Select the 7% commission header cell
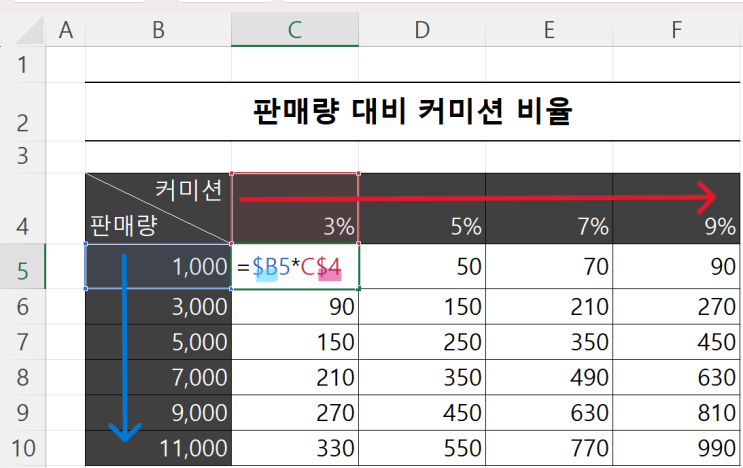The image size is (743, 468). [x=549, y=208]
